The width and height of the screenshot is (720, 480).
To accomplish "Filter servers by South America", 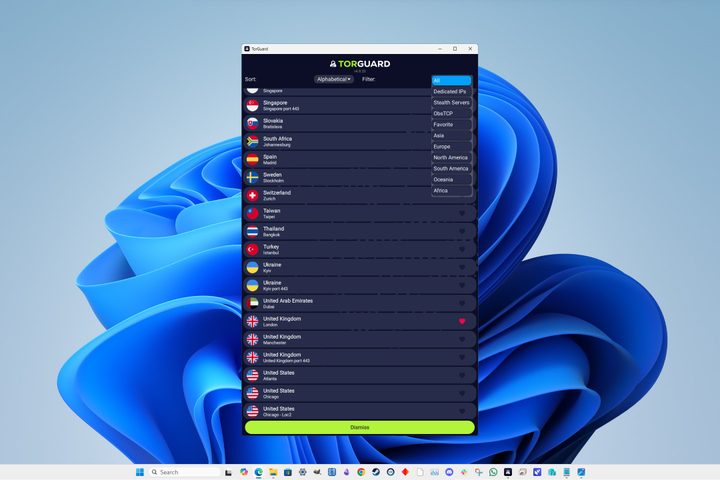I will click(452, 169).
